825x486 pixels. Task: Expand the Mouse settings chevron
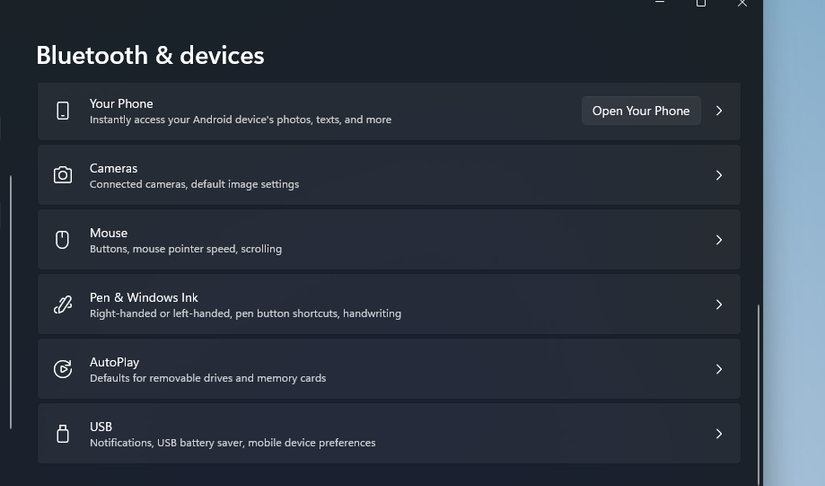tap(719, 240)
